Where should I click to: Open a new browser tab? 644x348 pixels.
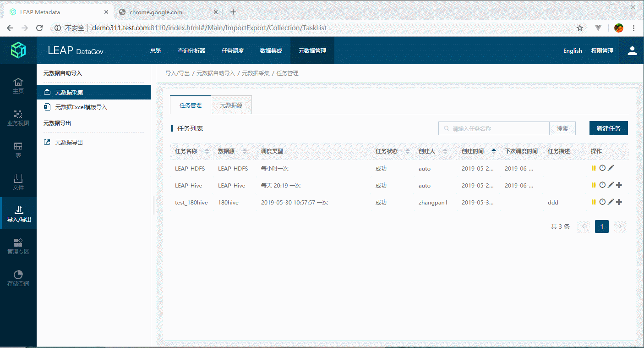pyautogui.click(x=233, y=12)
